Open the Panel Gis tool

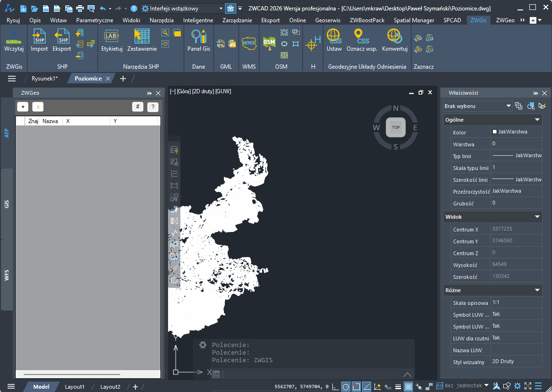coord(199,37)
